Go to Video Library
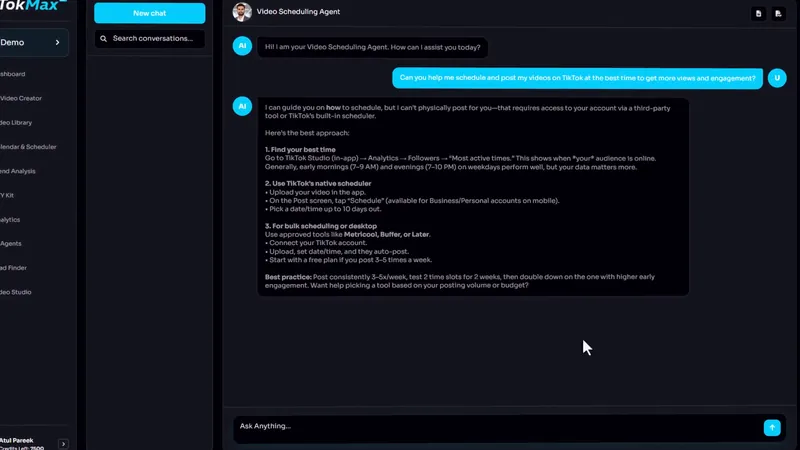This screenshot has width=800, height=450. (x=16, y=122)
